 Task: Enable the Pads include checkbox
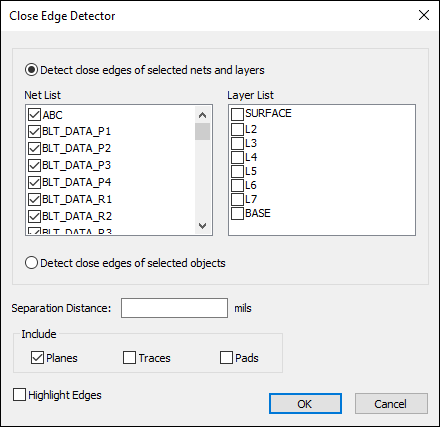(226, 358)
